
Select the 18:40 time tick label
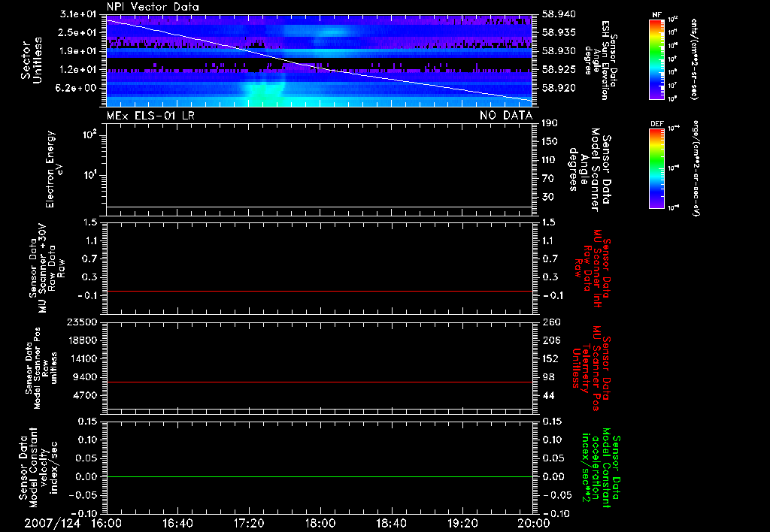[x=391, y=523]
